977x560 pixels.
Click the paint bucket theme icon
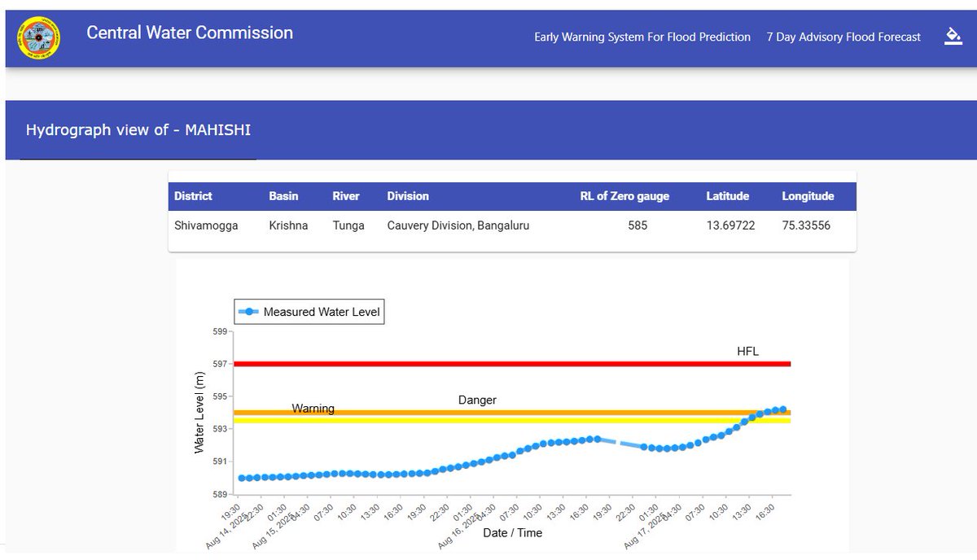[953, 36]
